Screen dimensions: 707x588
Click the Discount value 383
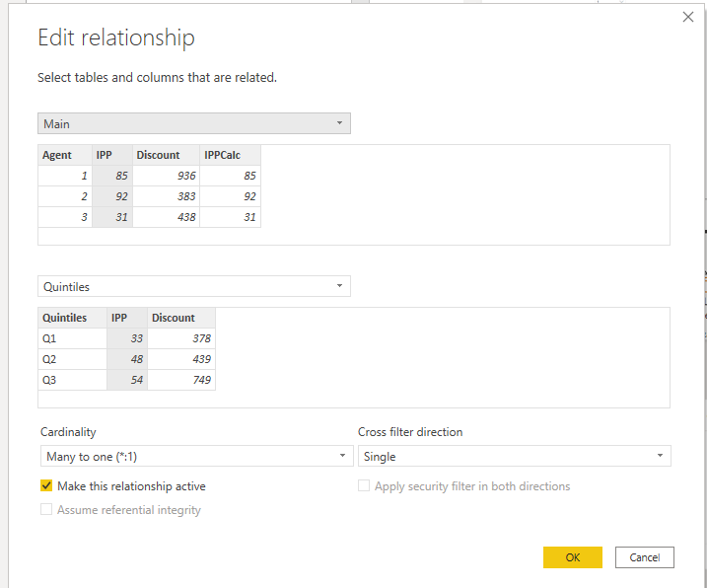click(167, 196)
